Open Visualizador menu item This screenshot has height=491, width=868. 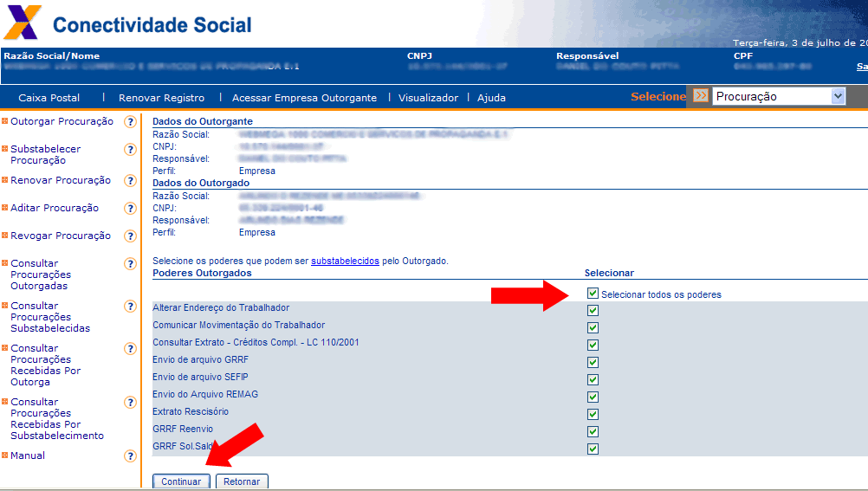[429, 98]
